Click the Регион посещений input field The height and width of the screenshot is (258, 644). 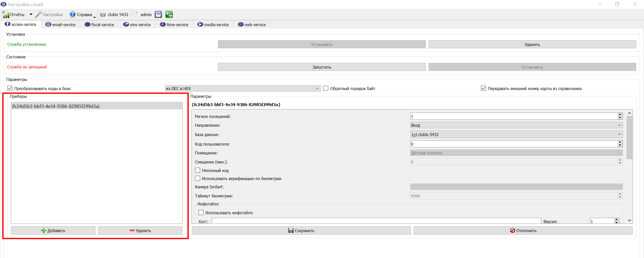[513, 116]
